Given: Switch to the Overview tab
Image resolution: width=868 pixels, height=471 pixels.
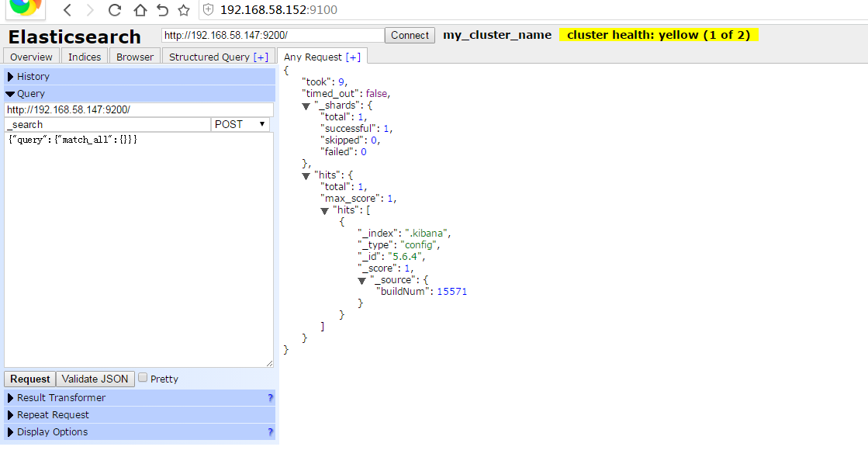Looking at the screenshot, I should 31,57.
